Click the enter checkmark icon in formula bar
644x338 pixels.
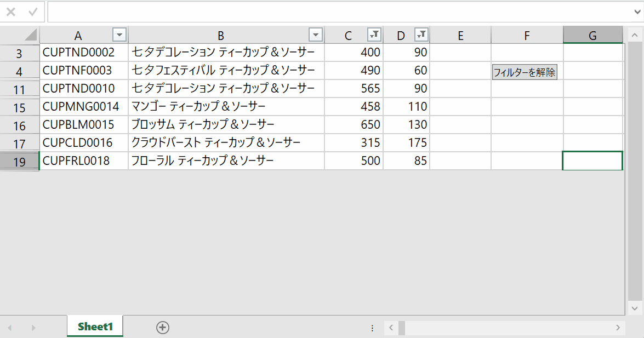[x=33, y=12]
